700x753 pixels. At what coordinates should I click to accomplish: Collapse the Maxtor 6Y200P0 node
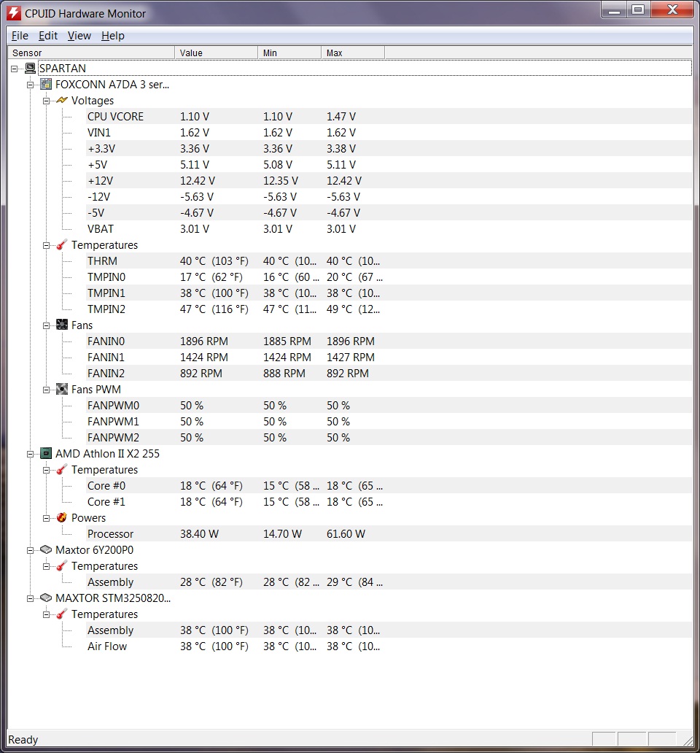coord(30,550)
